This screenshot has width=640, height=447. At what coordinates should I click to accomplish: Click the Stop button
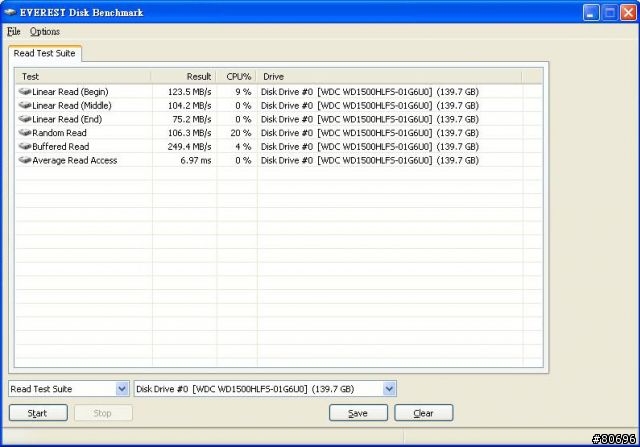pos(103,413)
